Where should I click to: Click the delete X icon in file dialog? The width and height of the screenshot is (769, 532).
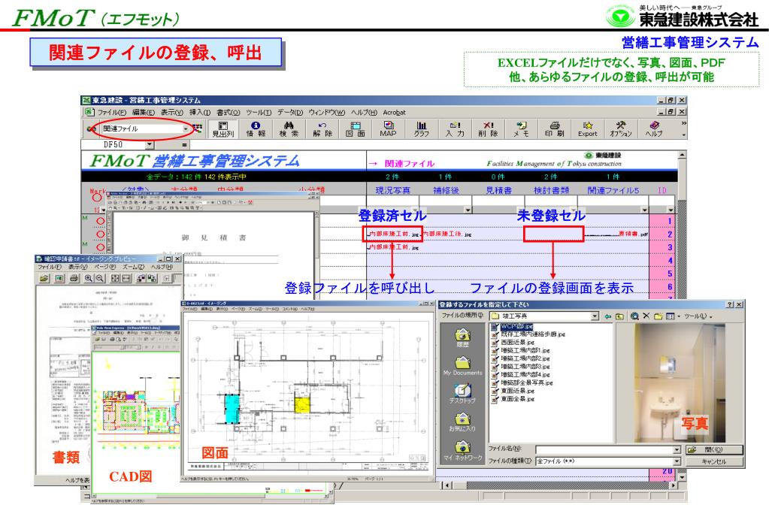tap(646, 316)
